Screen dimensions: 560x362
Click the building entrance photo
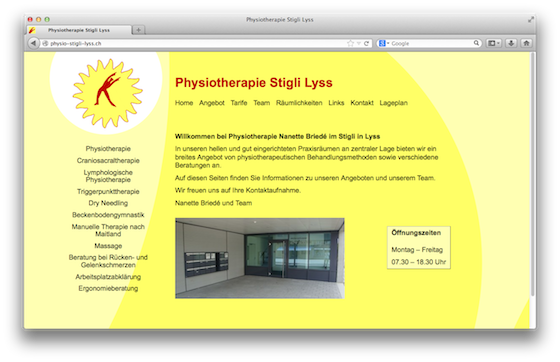coord(260,258)
